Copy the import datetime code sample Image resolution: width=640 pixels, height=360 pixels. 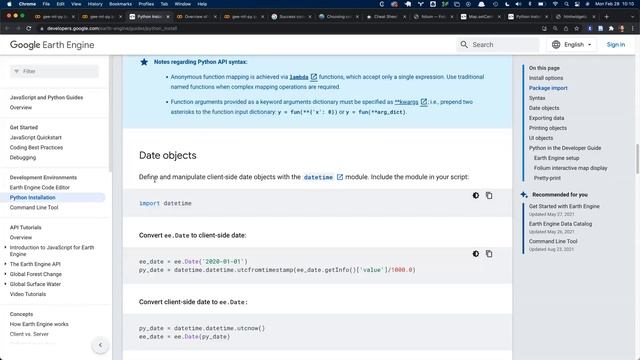pyautogui.click(x=489, y=196)
